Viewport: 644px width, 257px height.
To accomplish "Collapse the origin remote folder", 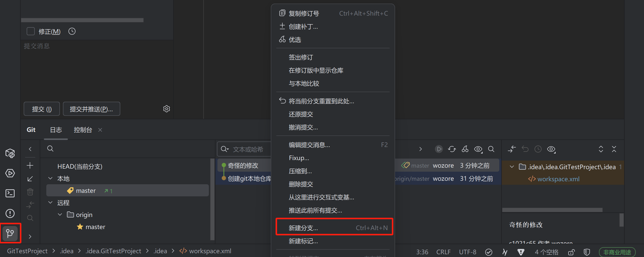I will click(60, 214).
